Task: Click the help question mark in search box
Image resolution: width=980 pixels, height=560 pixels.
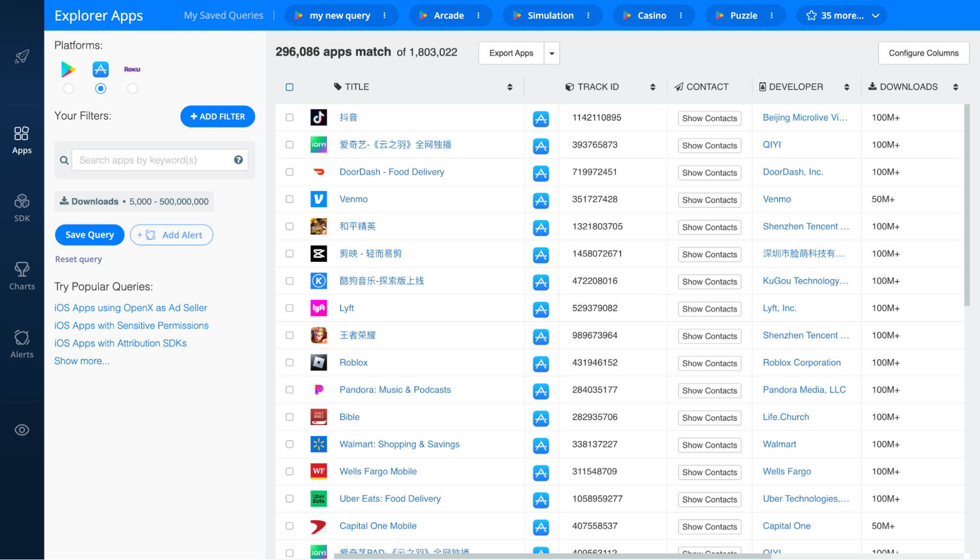Action: (238, 160)
